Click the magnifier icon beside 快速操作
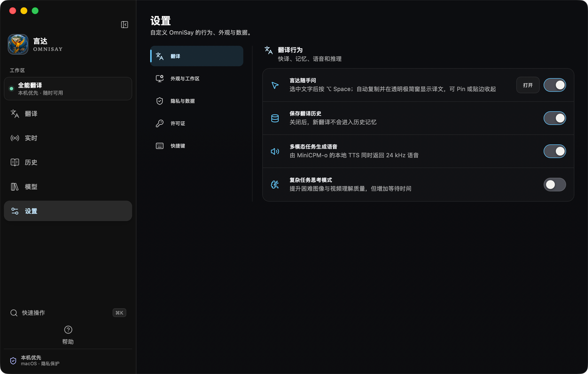This screenshot has height=374, width=588. [x=14, y=313]
